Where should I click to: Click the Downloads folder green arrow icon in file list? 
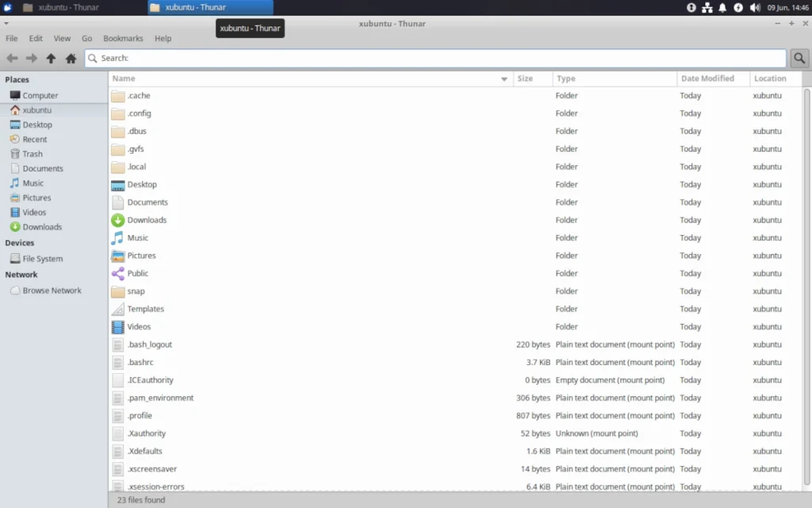[117, 221]
